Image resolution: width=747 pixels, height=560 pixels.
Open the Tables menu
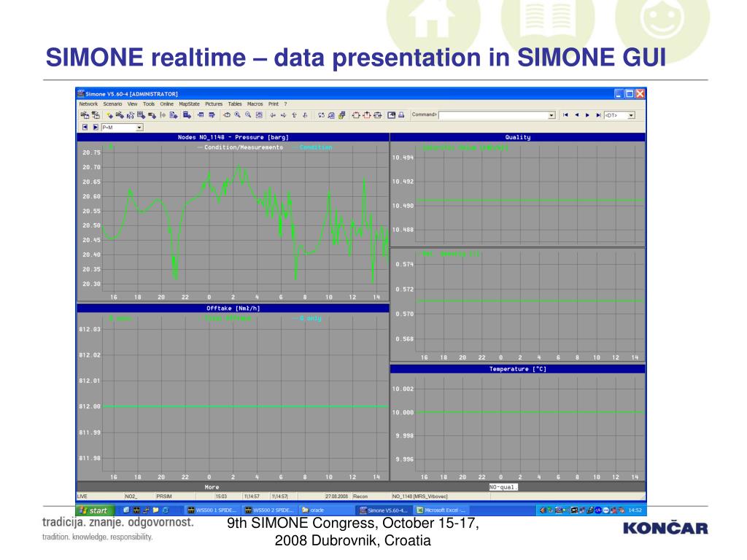(235, 104)
